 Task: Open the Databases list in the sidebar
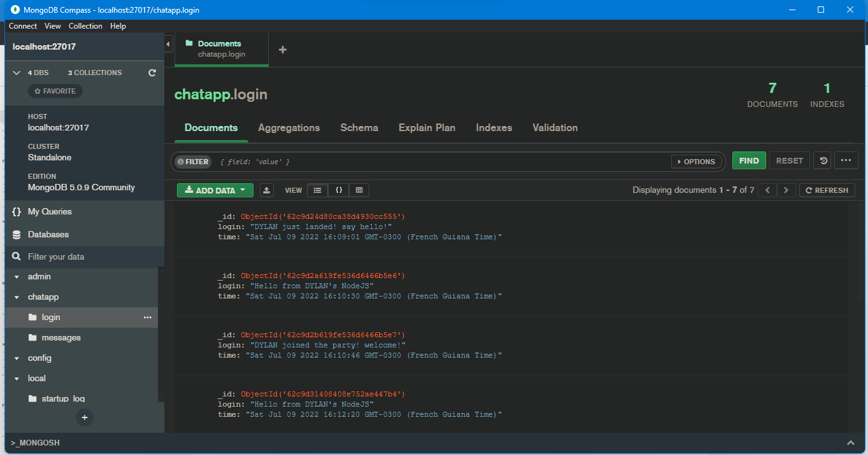coord(48,234)
